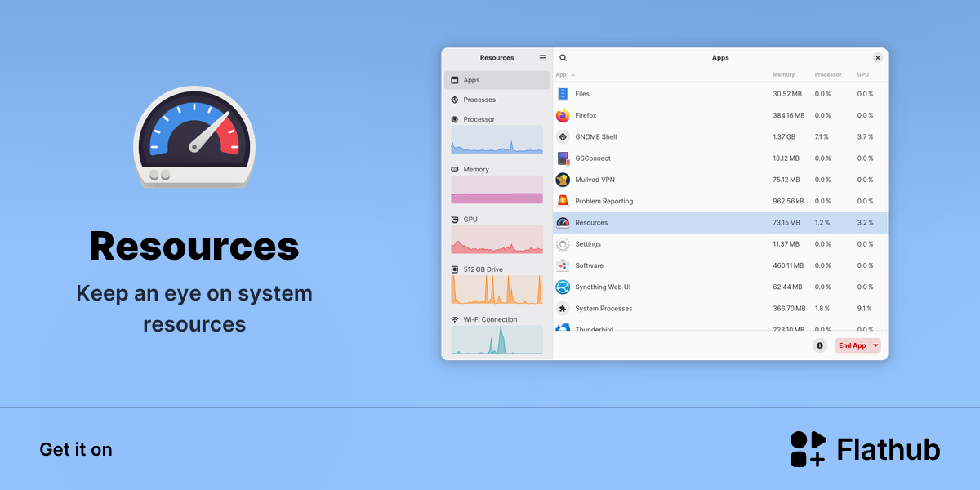This screenshot has width=980, height=490.
Task: Select the Syncthing Web UI name
Action: [x=603, y=287]
